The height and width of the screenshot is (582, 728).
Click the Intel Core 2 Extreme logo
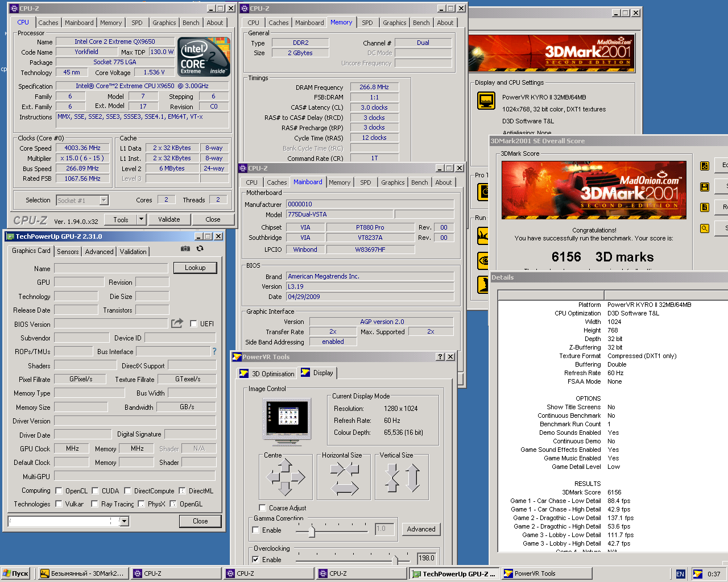pos(204,57)
